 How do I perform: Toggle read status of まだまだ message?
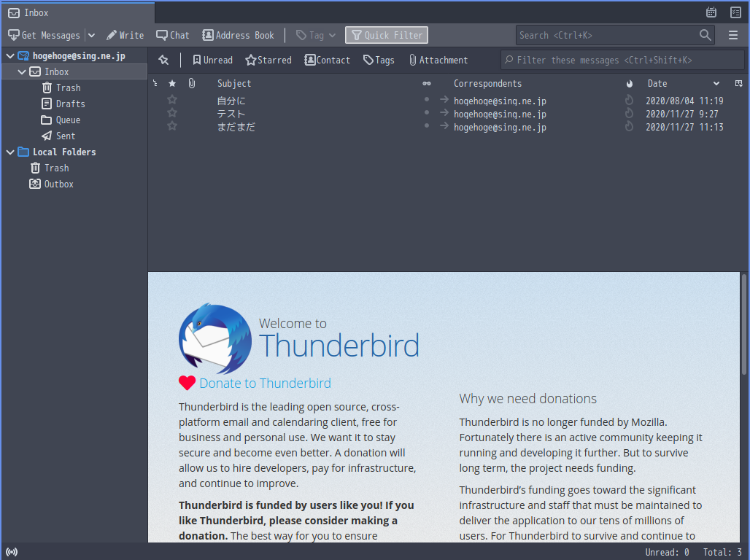click(x=427, y=125)
